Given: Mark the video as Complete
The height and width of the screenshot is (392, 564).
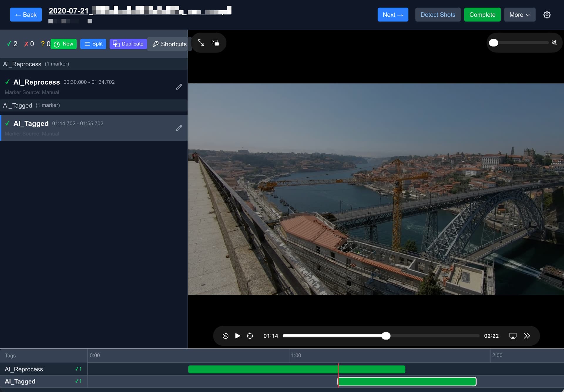Looking at the screenshot, I should 482,15.
